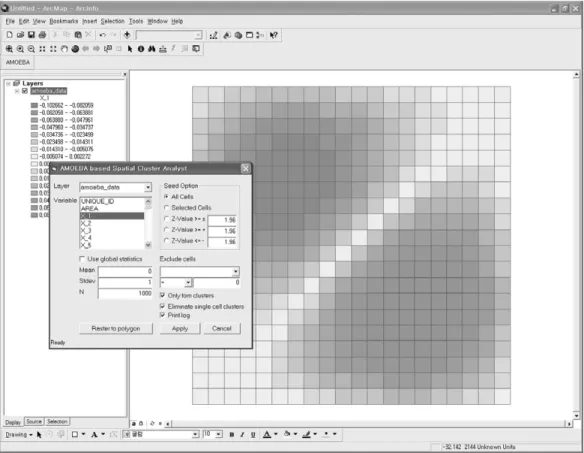Show ArcToolbox window icon
The height and width of the screenshot is (453, 584).
(238, 35)
